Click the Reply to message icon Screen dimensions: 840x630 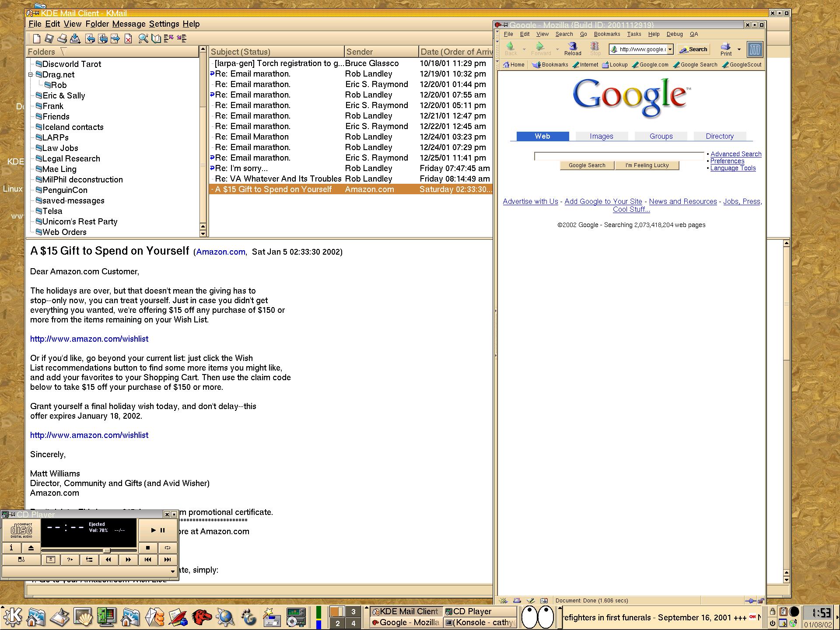90,38
